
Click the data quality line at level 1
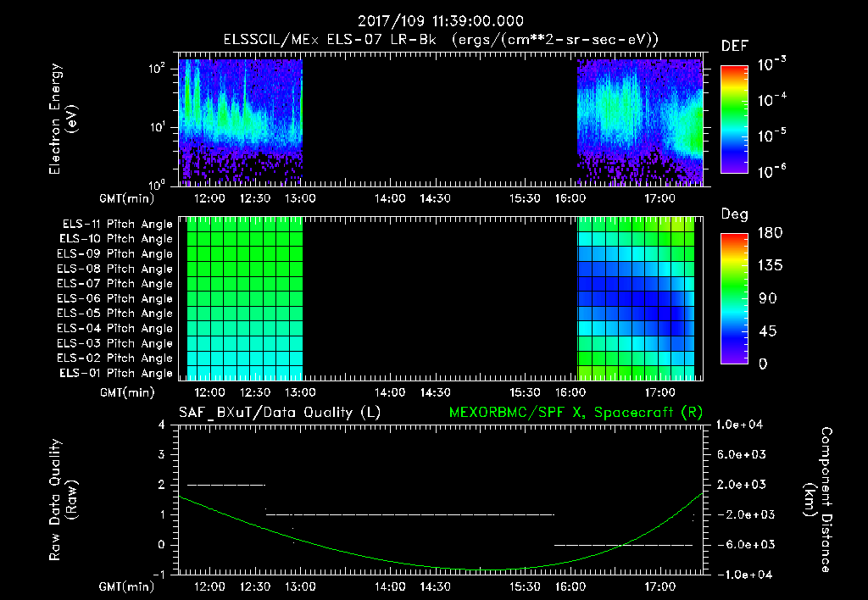[x=410, y=514]
